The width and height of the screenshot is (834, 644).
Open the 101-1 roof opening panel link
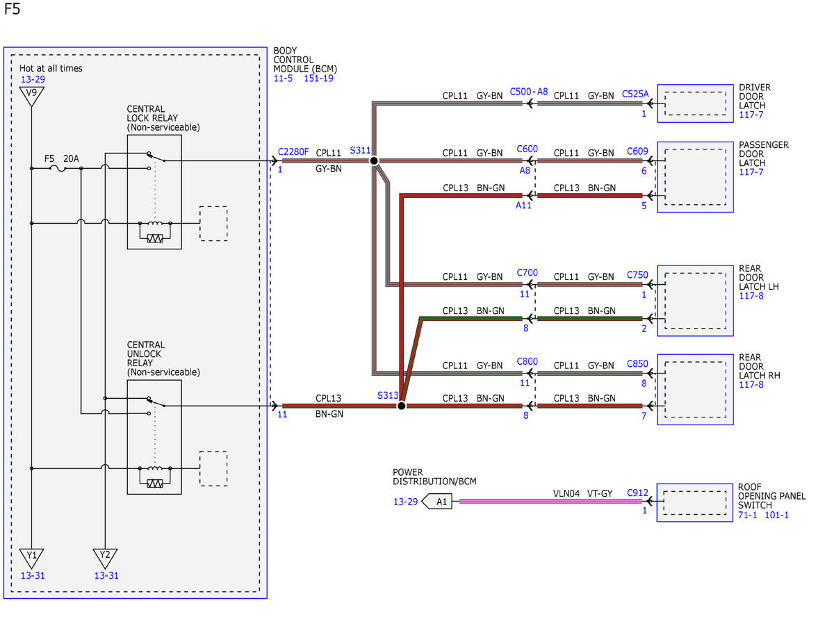[776, 515]
